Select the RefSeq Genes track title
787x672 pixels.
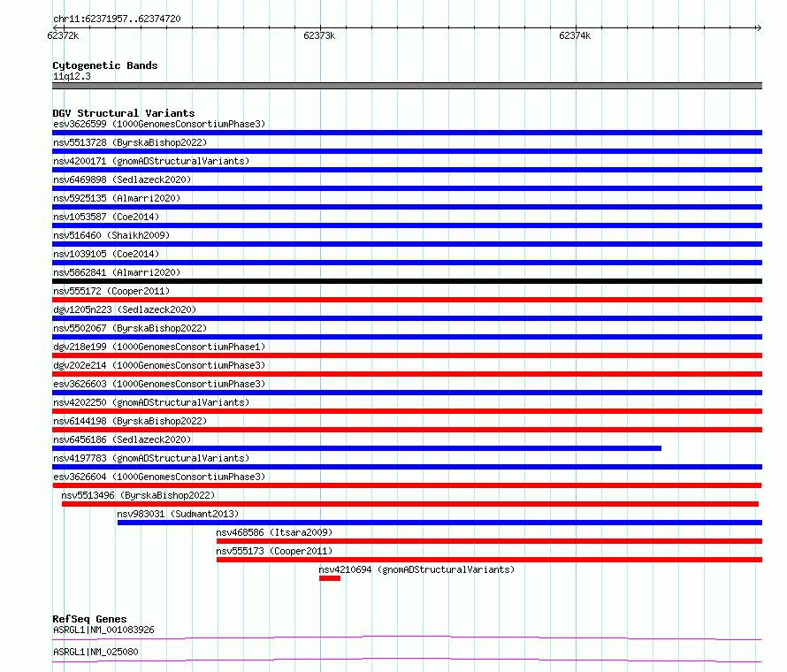(89, 619)
